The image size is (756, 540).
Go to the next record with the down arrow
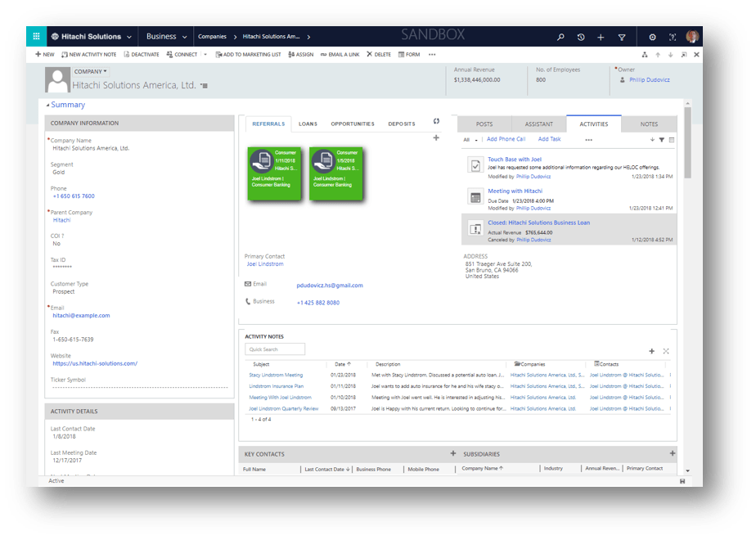(670, 55)
